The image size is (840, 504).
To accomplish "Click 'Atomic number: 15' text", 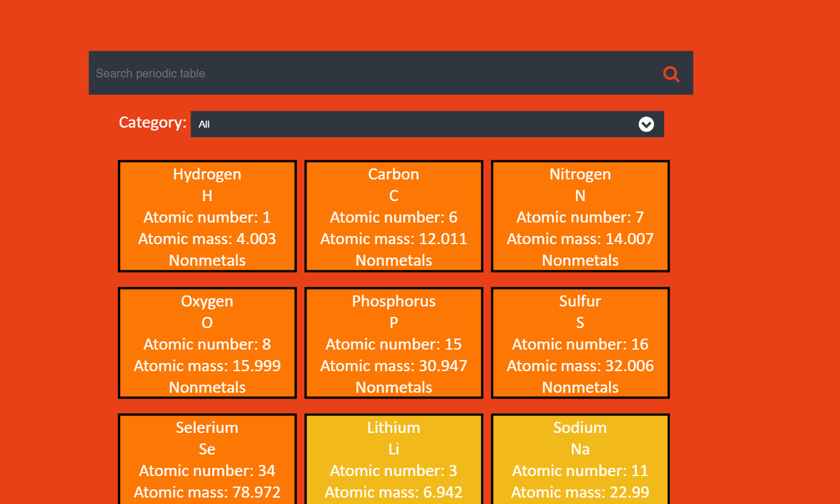I will [x=393, y=344].
